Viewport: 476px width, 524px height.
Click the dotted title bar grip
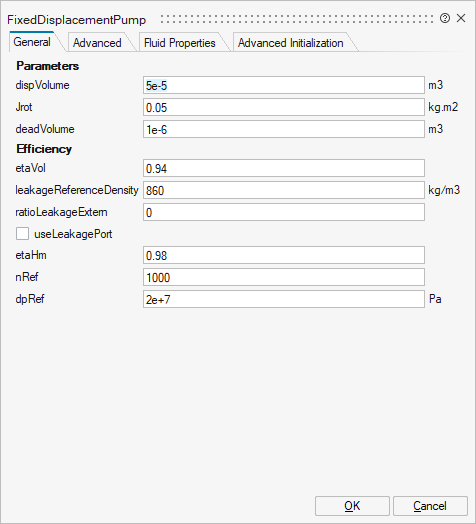point(297,19)
